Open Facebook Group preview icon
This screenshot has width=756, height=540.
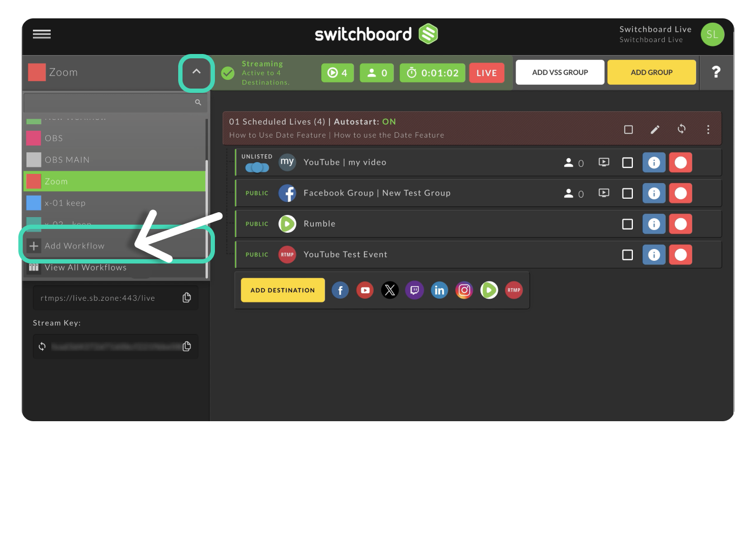[x=604, y=193]
